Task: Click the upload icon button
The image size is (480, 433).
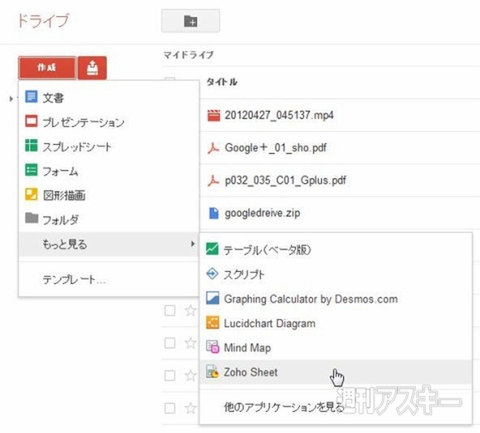Action: pos(92,68)
